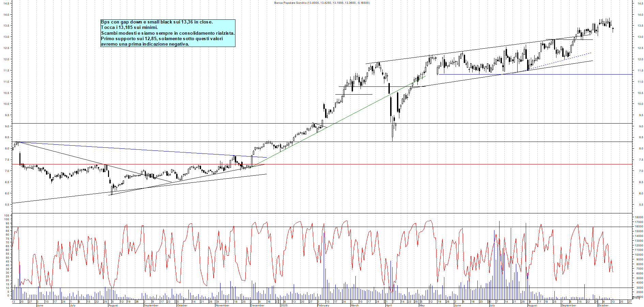Select the cyan annotation text box

pyautogui.click(x=168, y=33)
